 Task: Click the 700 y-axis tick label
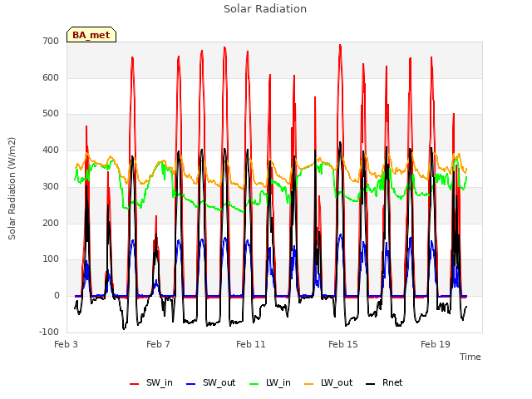51,42
